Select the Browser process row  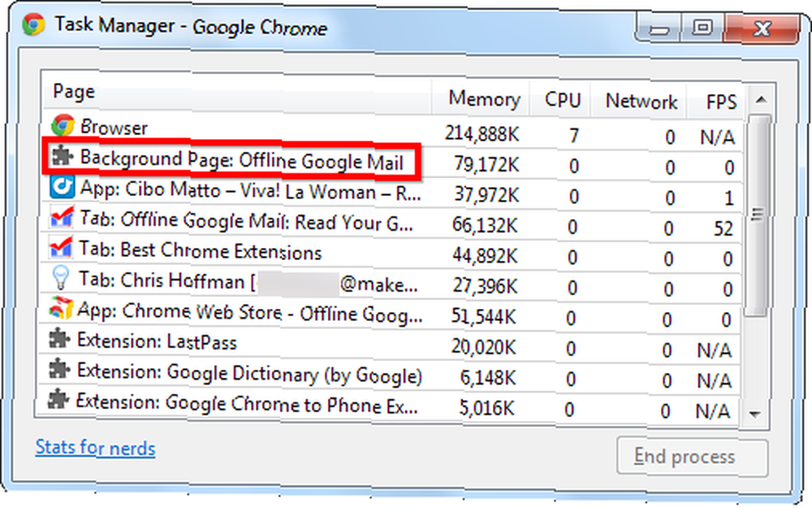(x=394, y=131)
